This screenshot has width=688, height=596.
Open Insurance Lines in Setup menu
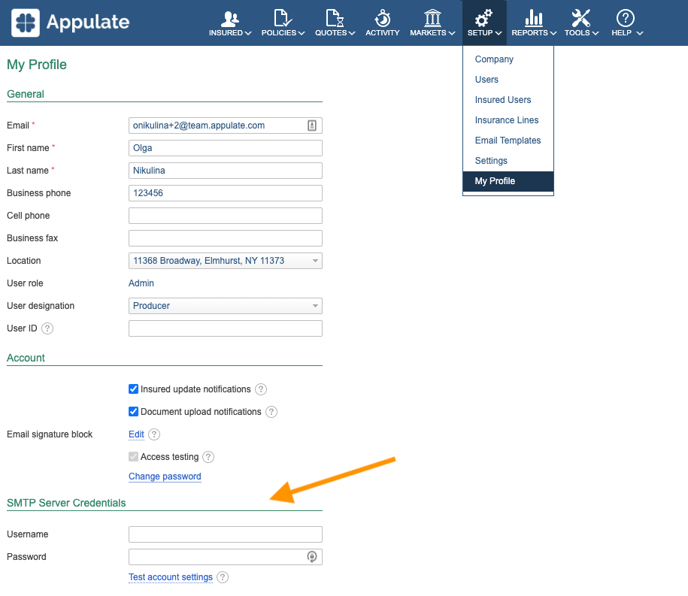point(508,120)
